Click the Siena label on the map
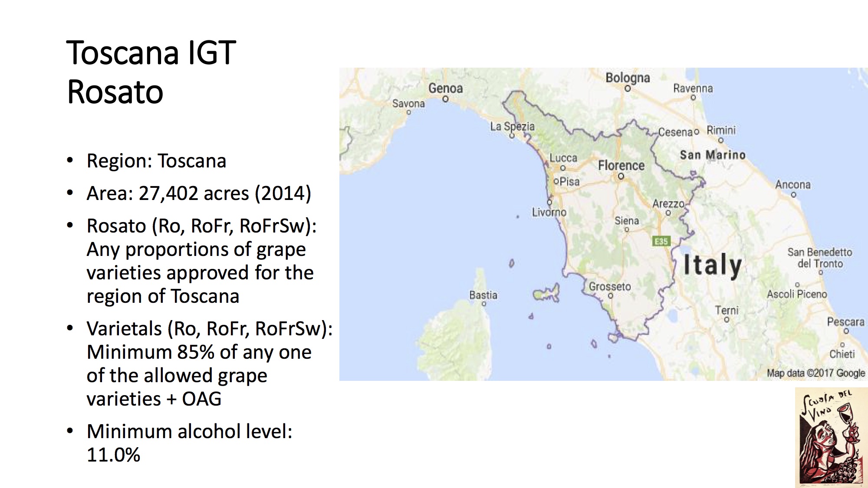 [627, 221]
